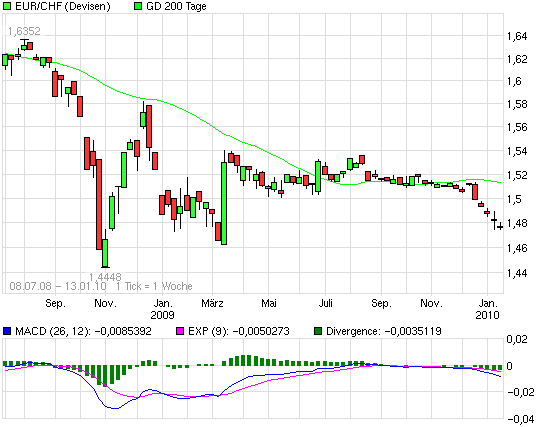The width and height of the screenshot is (545, 427).
Task: Click the 1,46 price axis label
Action: (x=517, y=248)
